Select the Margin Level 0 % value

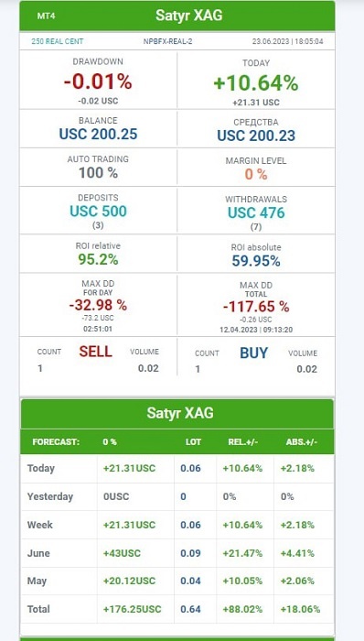click(x=256, y=175)
